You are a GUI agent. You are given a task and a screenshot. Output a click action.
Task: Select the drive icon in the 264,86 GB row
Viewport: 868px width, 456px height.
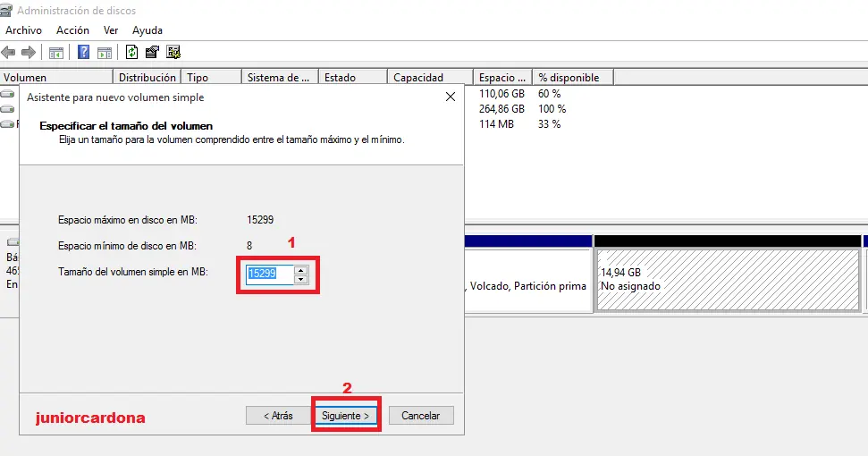pyautogui.click(x=8, y=109)
